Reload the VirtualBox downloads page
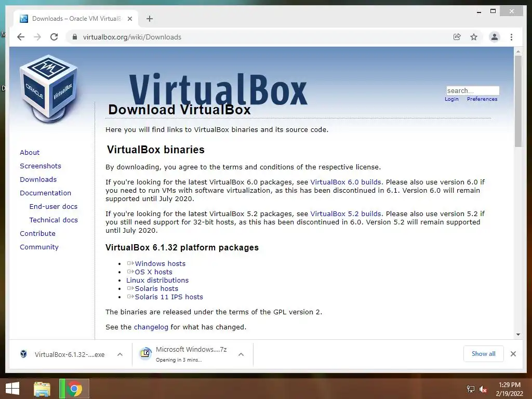532x399 pixels. (54, 37)
